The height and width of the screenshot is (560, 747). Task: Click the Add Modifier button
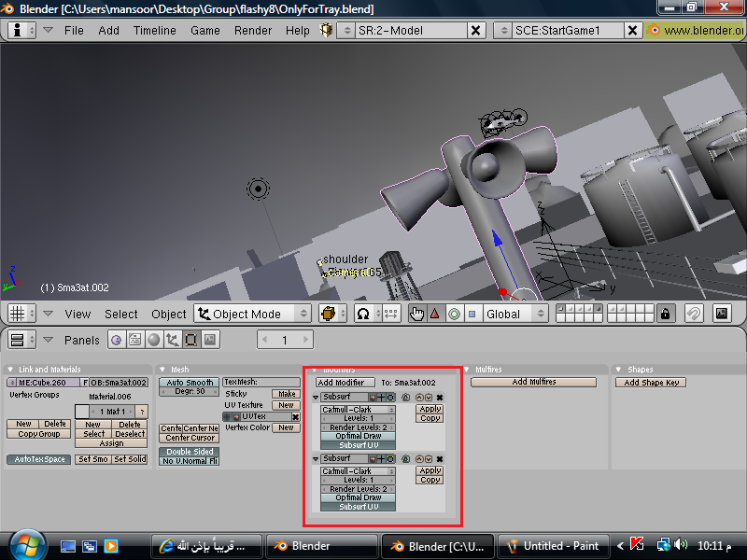[x=345, y=383]
